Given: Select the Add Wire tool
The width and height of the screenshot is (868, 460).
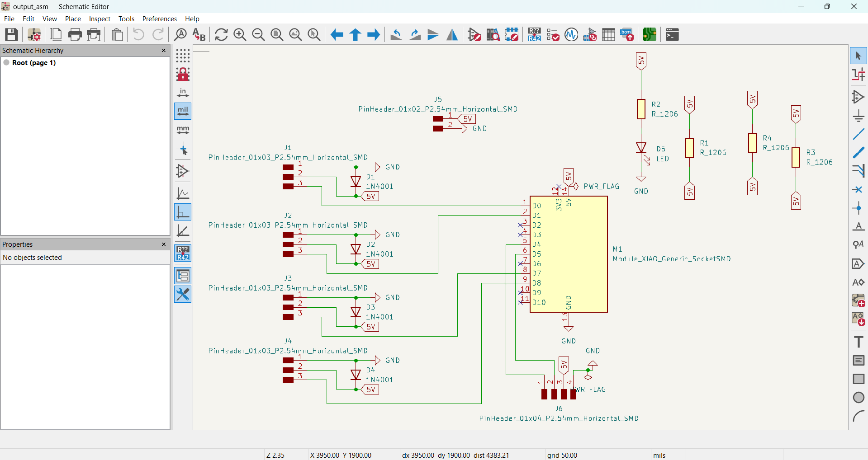Looking at the screenshot, I should [x=858, y=134].
